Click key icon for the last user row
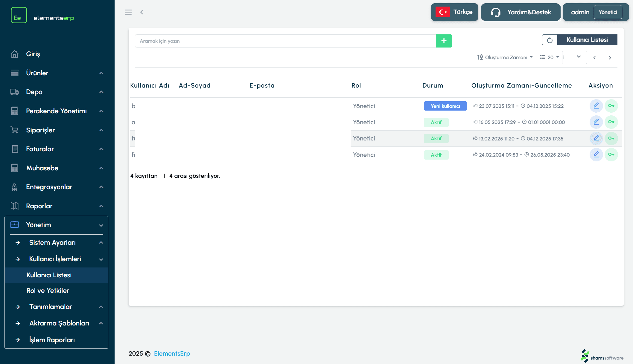633x364 pixels. click(x=611, y=155)
